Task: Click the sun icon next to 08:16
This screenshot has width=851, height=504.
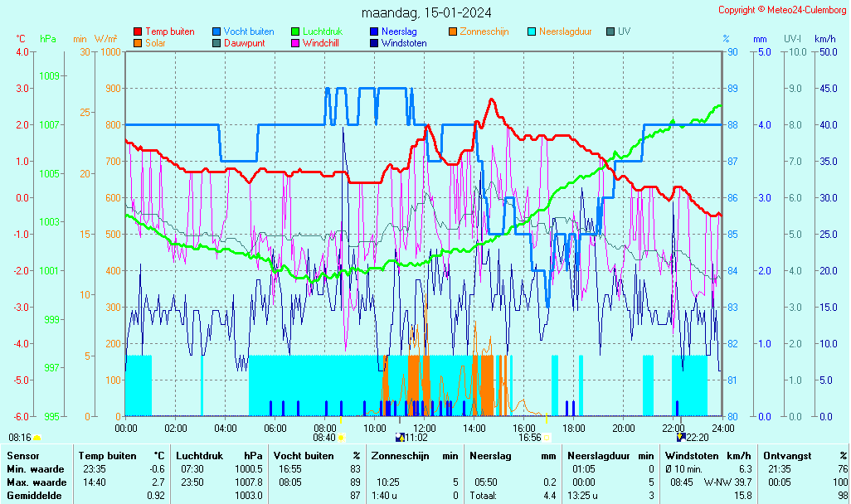Action: click(x=36, y=438)
